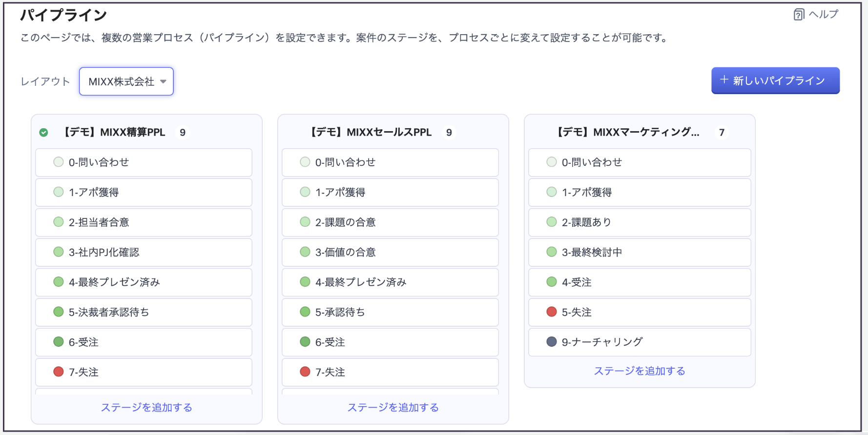This screenshot has height=435, width=868.
Task: Click red dot of 7-失注 in セールスPPL
Action: point(305,372)
